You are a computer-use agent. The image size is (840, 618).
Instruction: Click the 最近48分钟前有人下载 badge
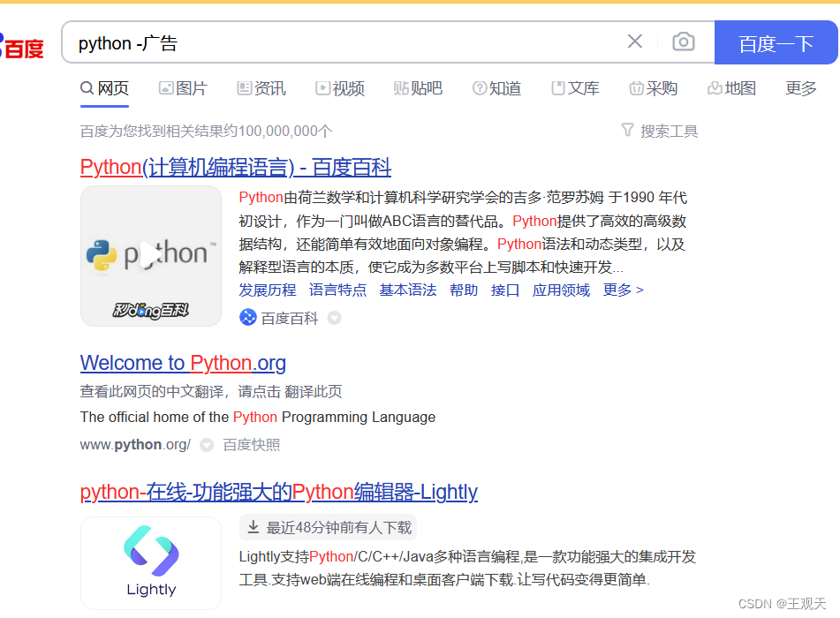click(328, 527)
